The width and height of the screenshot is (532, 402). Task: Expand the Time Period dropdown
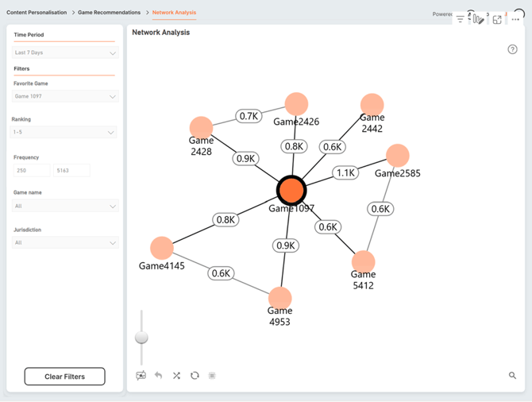[x=65, y=53]
